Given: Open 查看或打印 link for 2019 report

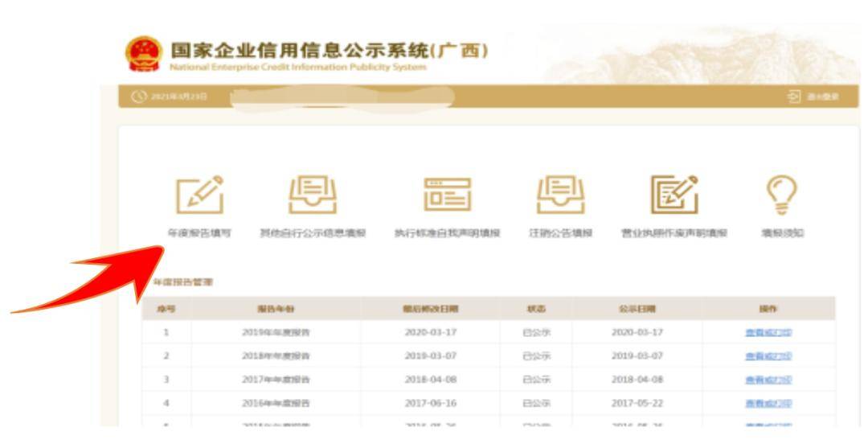Looking at the screenshot, I should click(x=768, y=332).
